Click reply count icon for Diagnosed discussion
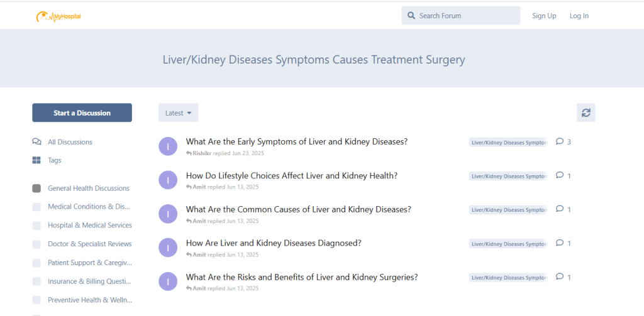This screenshot has width=644, height=316. pyautogui.click(x=560, y=243)
